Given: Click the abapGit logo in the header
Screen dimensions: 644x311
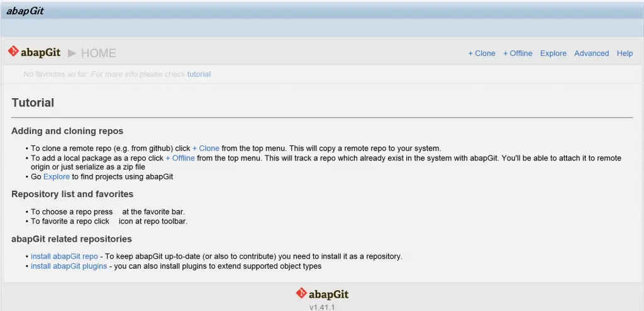Looking at the screenshot, I should click(x=34, y=52).
